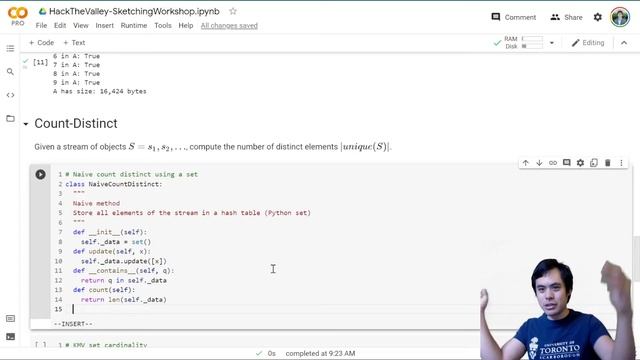Click the 'A has size: 16,424 bytes' output
640x360 pixels.
(100, 91)
